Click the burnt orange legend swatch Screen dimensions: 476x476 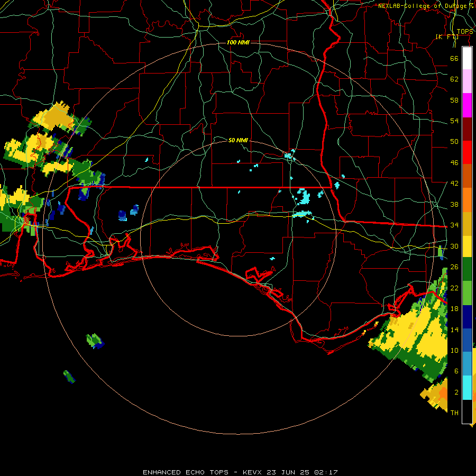coord(467,176)
